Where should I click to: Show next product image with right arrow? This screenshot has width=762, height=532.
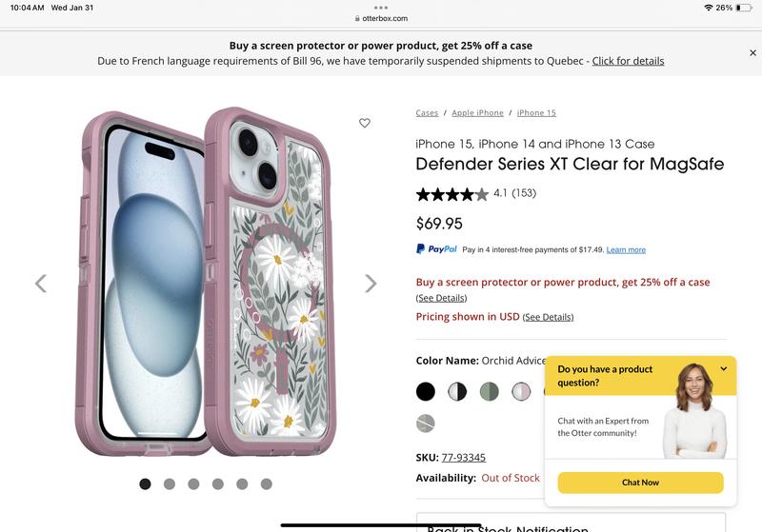(371, 283)
